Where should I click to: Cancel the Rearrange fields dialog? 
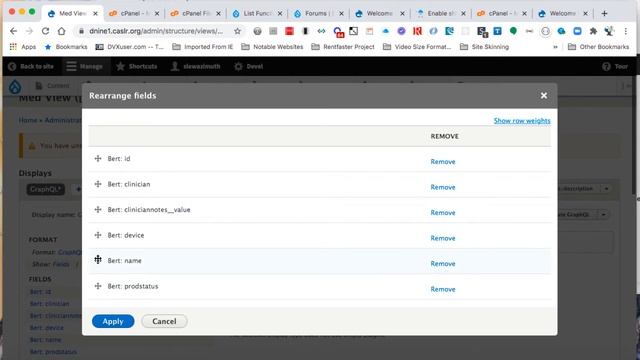[164, 321]
